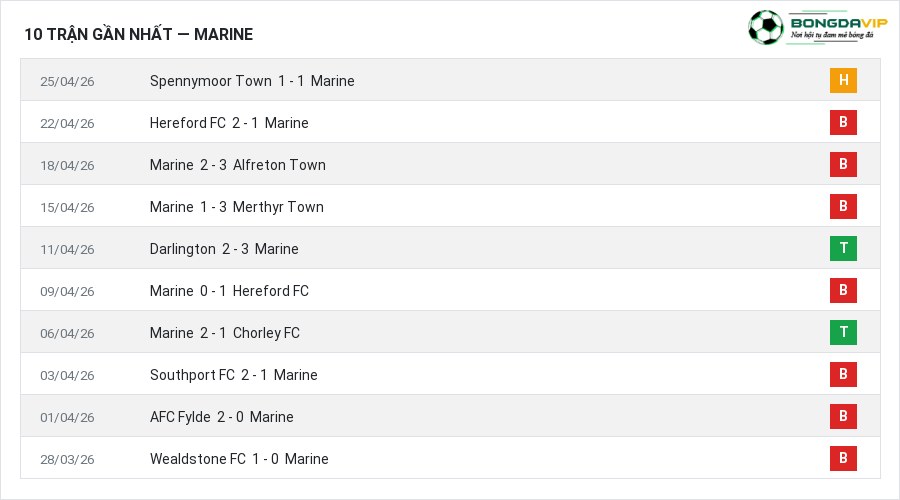Click the red B badge for Marine 0-1 Hereford FC
The height and width of the screenshot is (500, 900).
coord(843,290)
